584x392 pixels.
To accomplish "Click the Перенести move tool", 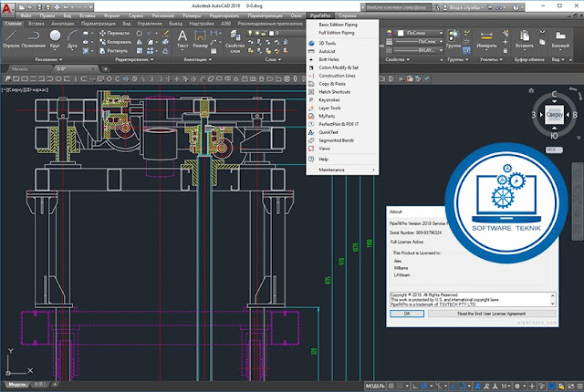I will coord(114,33).
